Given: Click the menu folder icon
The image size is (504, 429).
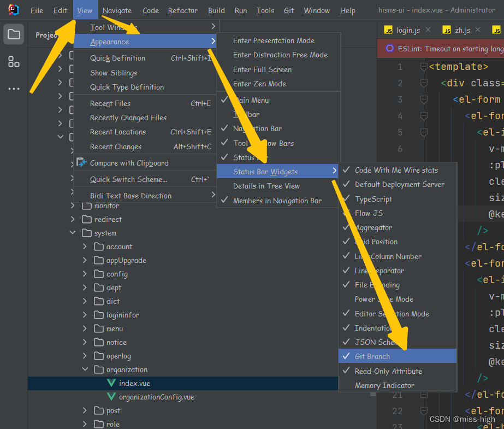Looking at the screenshot, I should click(x=99, y=328).
